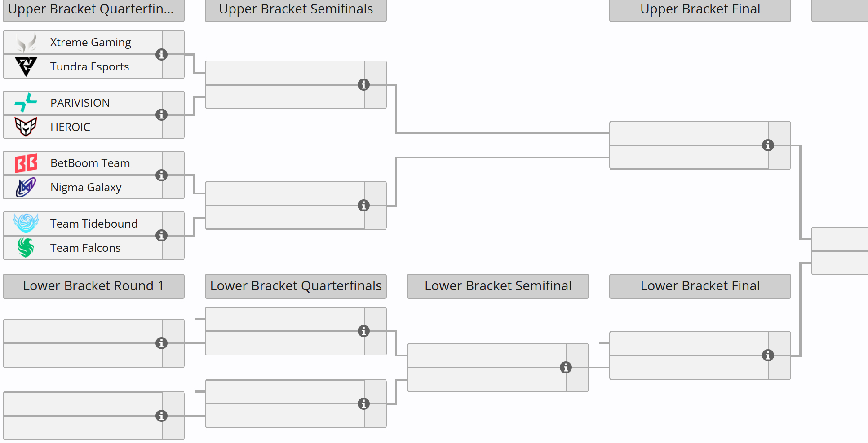
Task: Click the Team Tidebound logo
Action: point(26,224)
